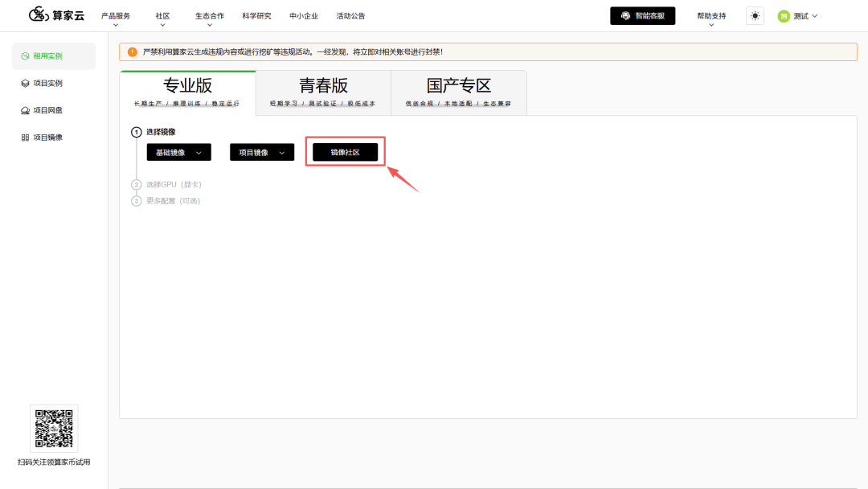Image resolution: width=868 pixels, height=489 pixels.
Task: Click the step 1 circle marker
Action: (x=136, y=132)
